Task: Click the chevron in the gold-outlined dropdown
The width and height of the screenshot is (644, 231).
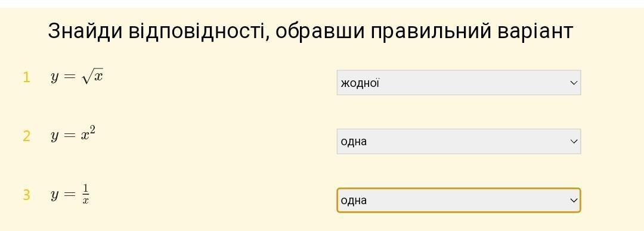Action: click(x=574, y=201)
